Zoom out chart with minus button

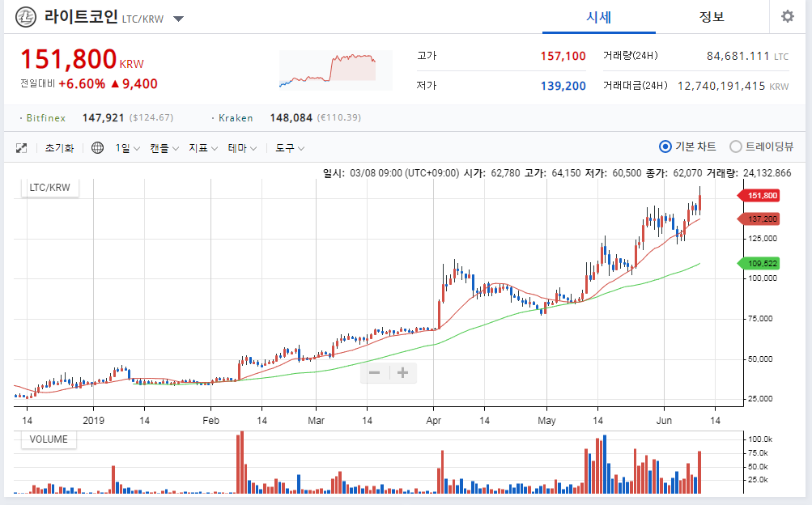point(374,372)
